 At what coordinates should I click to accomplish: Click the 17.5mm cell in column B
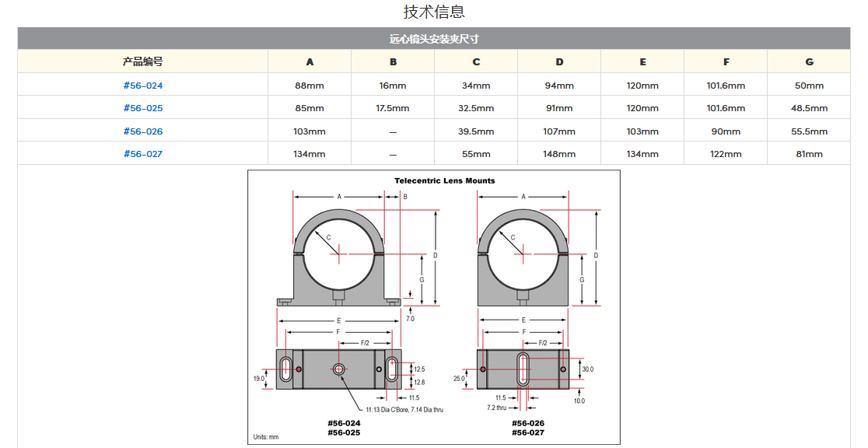pos(393,108)
